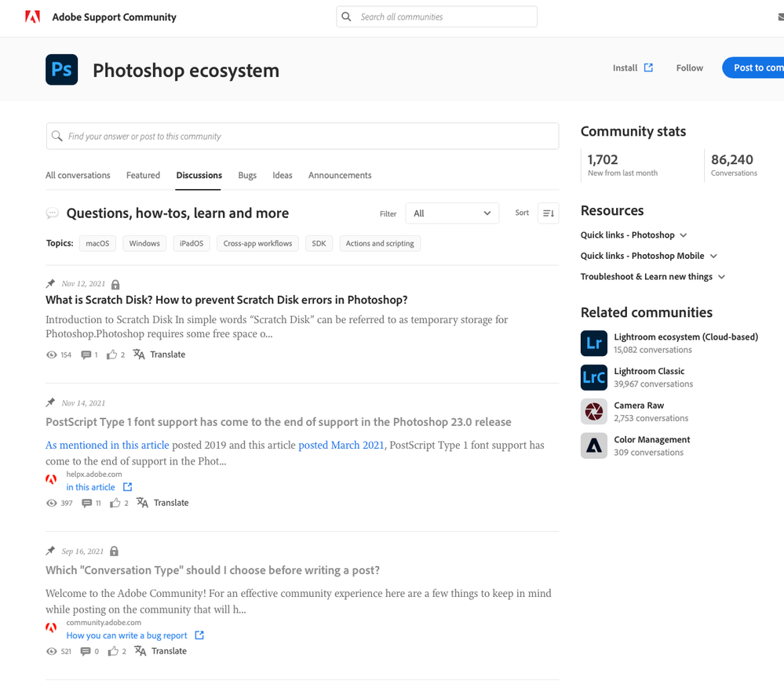The height and width of the screenshot is (684, 784).
Task: Switch to the Bugs tab
Action: pos(247,176)
